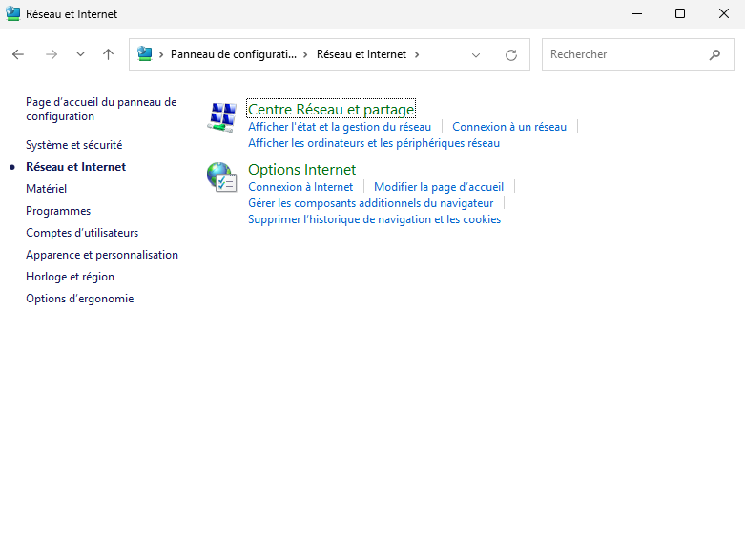The width and height of the screenshot is (745, 560).
Task: Expand the chevron after Réseau et Internet breadcrumb
Action: pos(417,54)
